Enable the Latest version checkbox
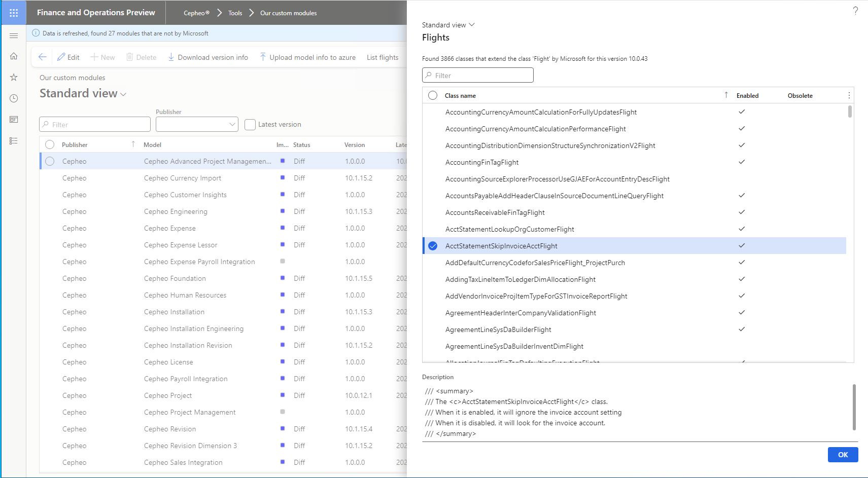Viewport: 868px width, 478px height. pyautogui.click(x=250, y=125)
